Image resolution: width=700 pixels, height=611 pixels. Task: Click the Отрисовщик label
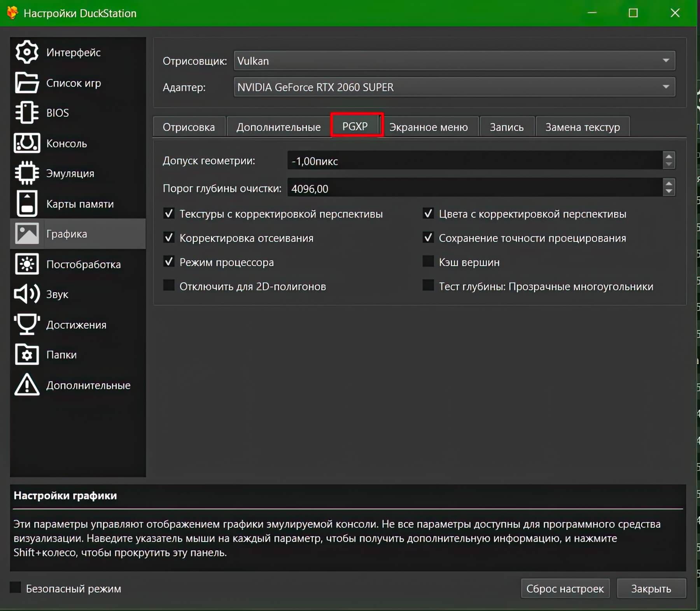[195, 61]
